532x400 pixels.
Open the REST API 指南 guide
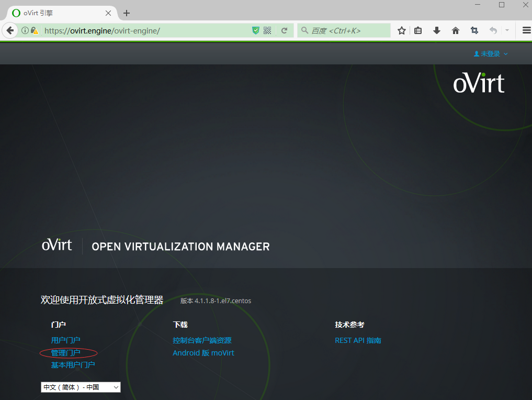pyautogui.click(x=358, y=340)
